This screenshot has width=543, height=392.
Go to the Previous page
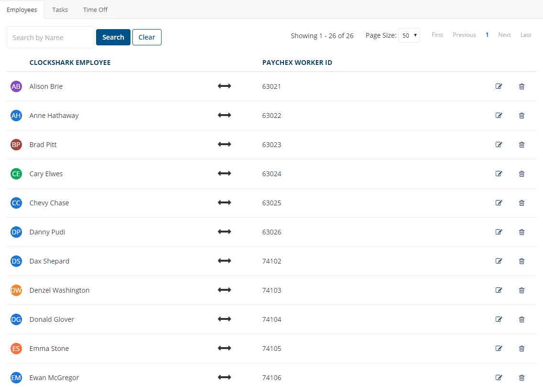click(464, 34)
